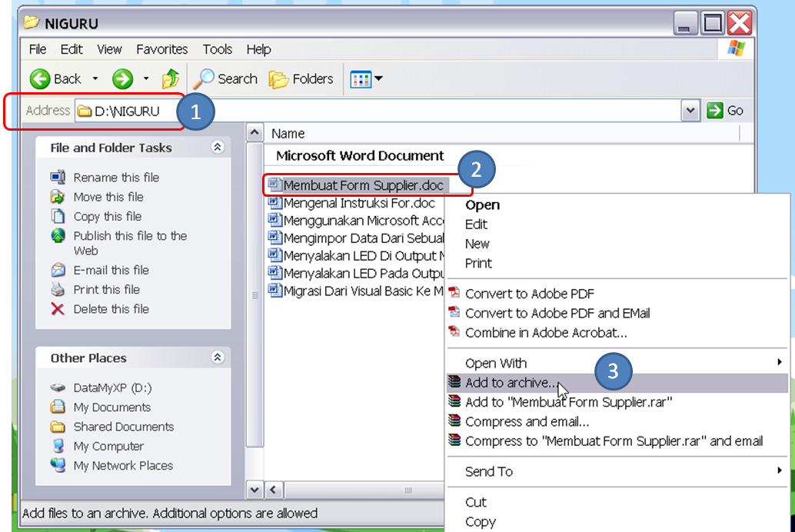
Task: Click the Print this file printer icon
Action: 59,289
